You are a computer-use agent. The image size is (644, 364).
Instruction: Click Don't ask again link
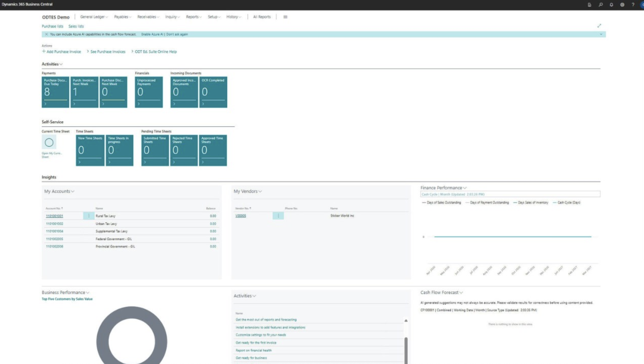[x=177, y=34]
